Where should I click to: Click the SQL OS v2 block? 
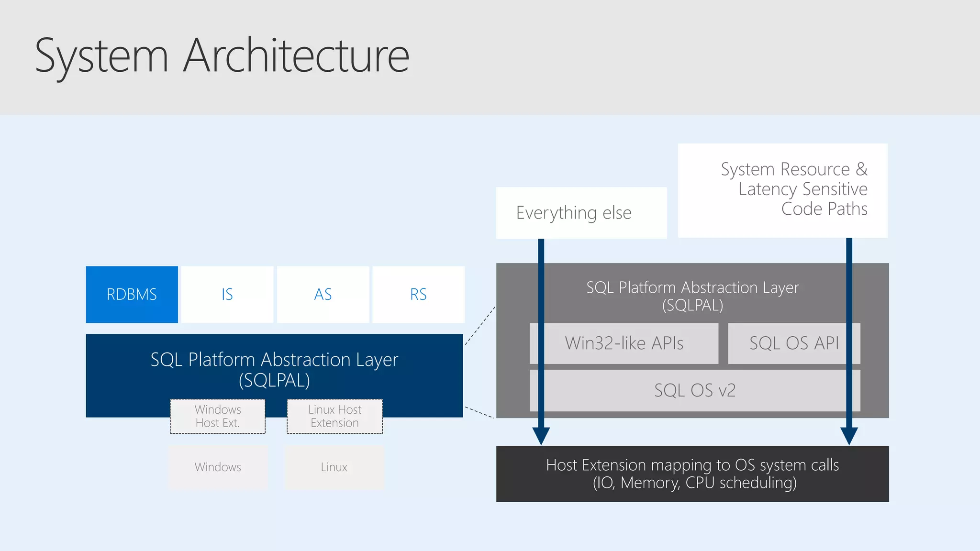[x=694, y=390]
